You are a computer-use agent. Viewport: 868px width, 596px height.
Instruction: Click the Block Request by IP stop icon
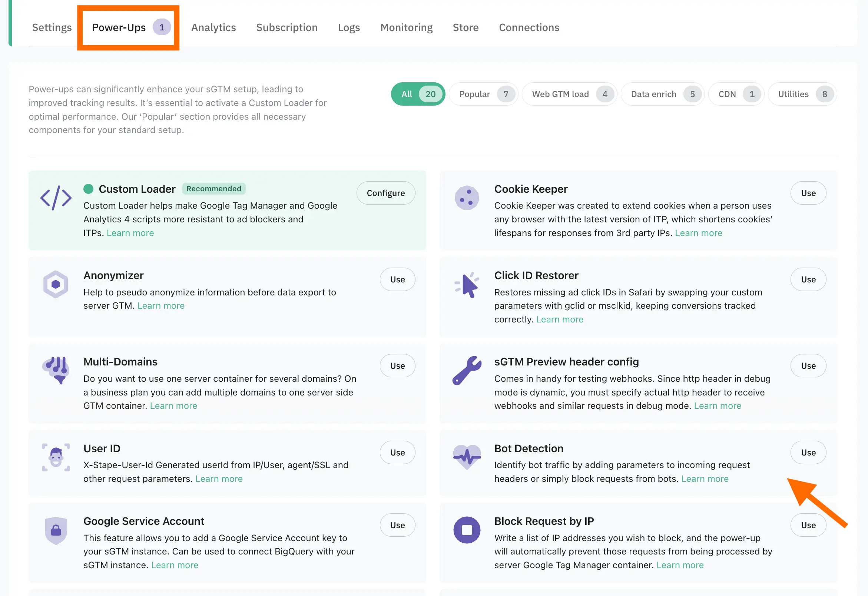(467, 530)
